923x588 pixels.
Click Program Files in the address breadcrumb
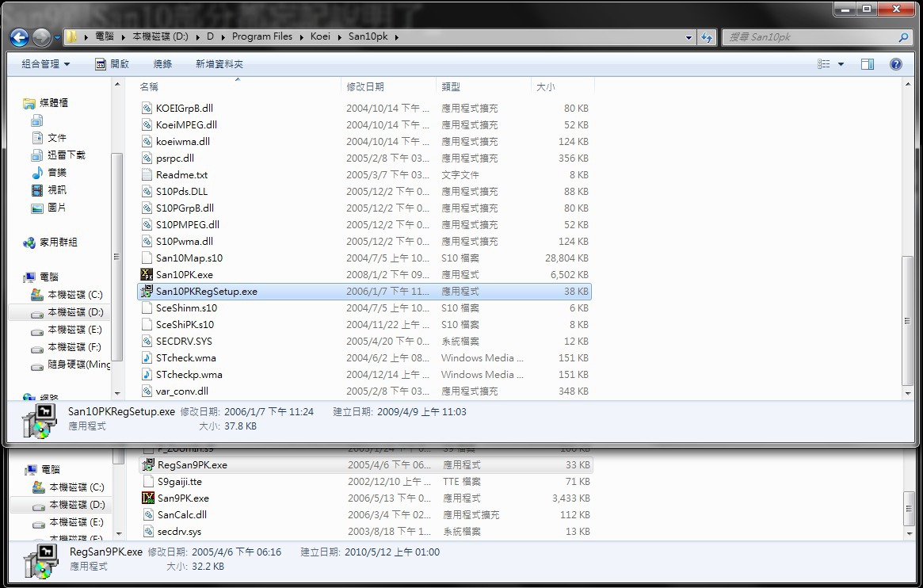click(262, 36)
